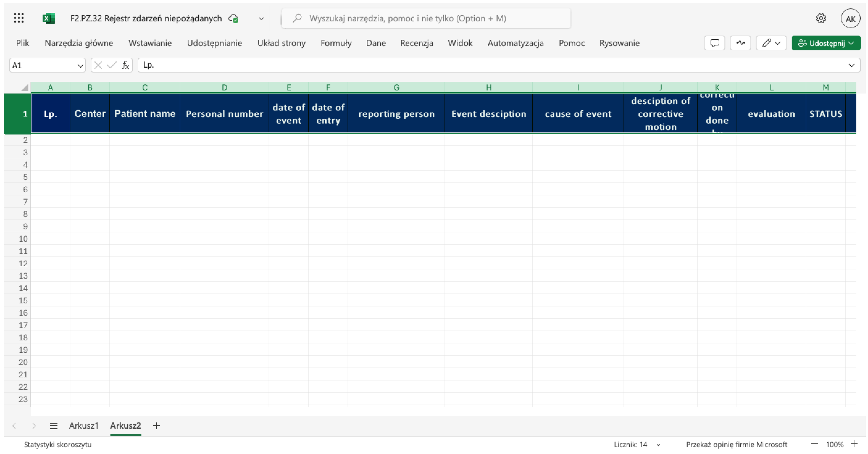
Task: Select the Arkusz1 sheet tab
Action: pyautogui.click(x=84, y=426)
